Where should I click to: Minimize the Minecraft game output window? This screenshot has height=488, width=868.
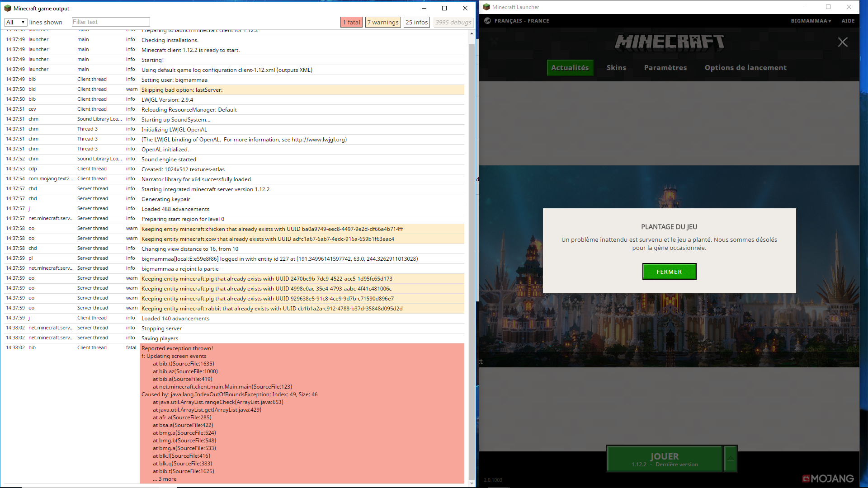[x=424, y=8]
